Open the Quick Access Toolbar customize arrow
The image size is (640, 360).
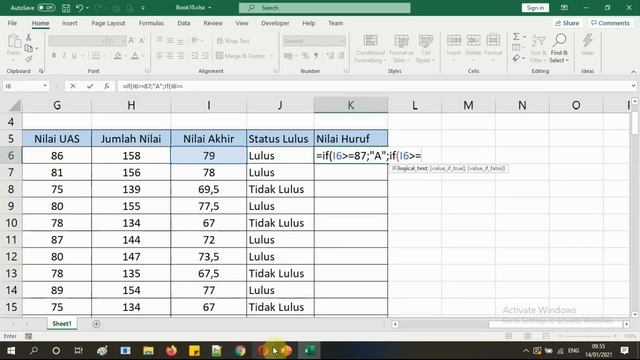pyautogui.click(x=143, y=8)
